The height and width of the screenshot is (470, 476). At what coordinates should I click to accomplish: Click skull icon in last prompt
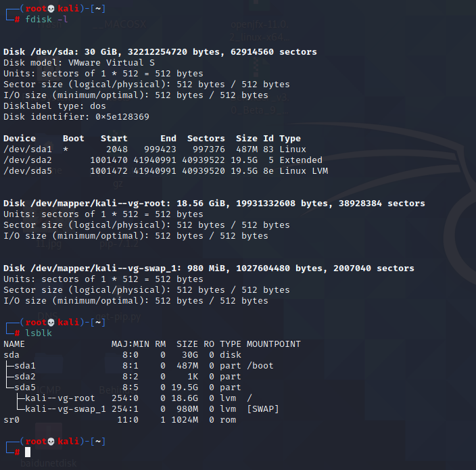pyautogui.click(x=51, y=442)
